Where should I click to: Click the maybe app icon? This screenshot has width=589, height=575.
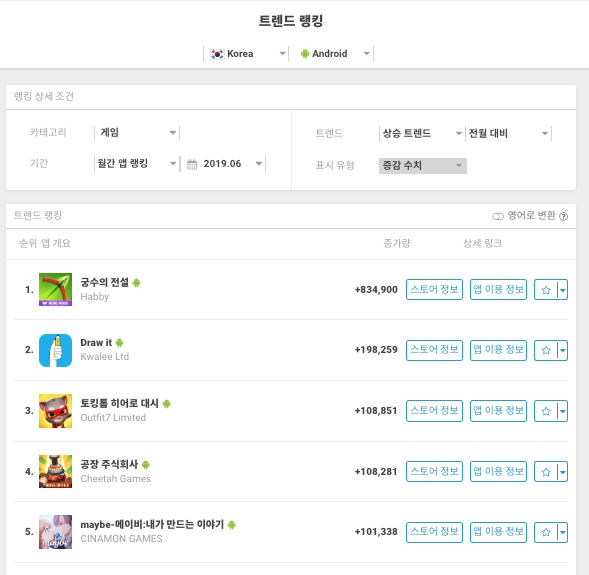55,532
